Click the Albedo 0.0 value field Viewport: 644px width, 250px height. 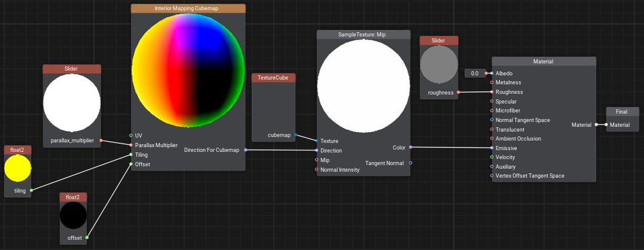(x=475, y=74)
